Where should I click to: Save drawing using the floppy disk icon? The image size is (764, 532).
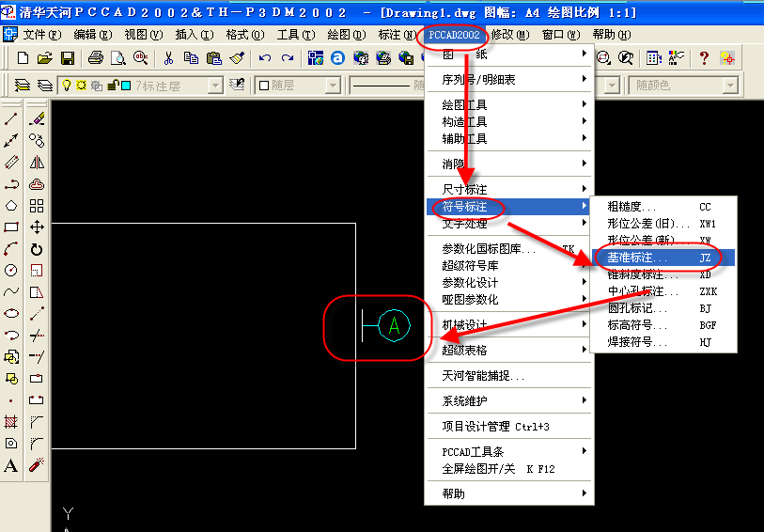68,58
